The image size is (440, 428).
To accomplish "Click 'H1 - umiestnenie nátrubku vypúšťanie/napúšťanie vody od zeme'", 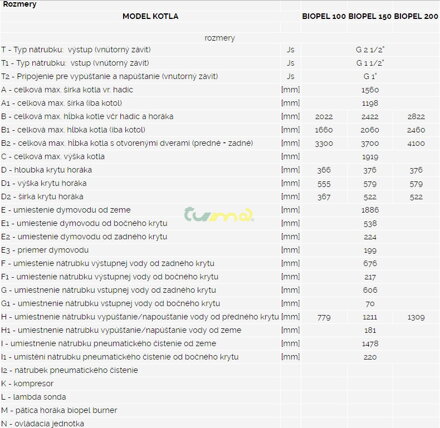I will coord(121,330).
